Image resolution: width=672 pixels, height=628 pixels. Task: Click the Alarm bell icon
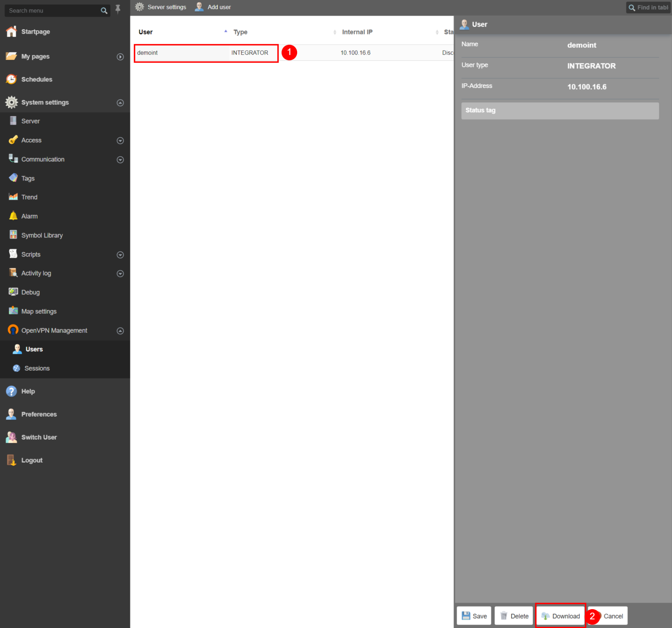[13, 216]
